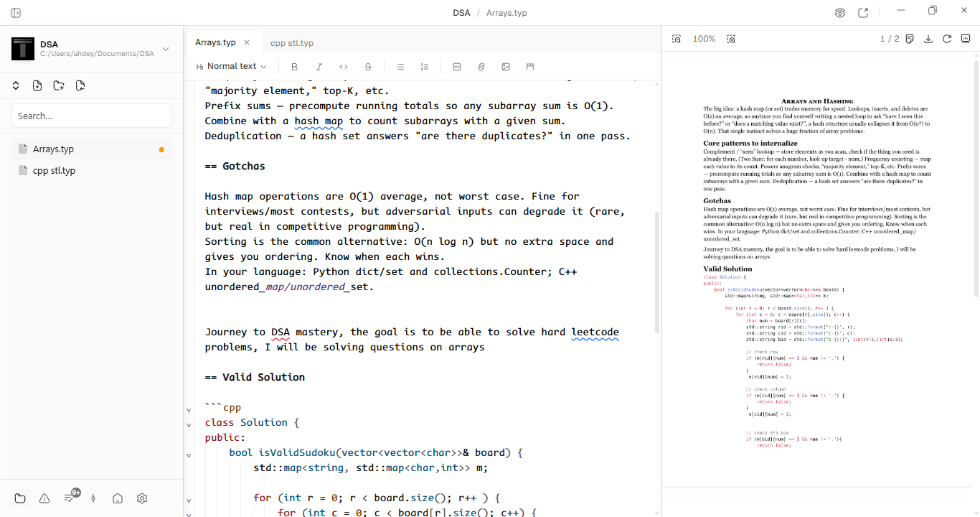Click the '== Valid Solution' heading in editor
980x517 pixels.
255,377
